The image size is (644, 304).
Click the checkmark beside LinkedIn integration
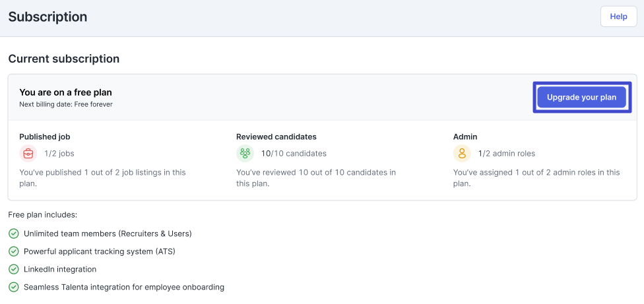[x=14, y=270]
